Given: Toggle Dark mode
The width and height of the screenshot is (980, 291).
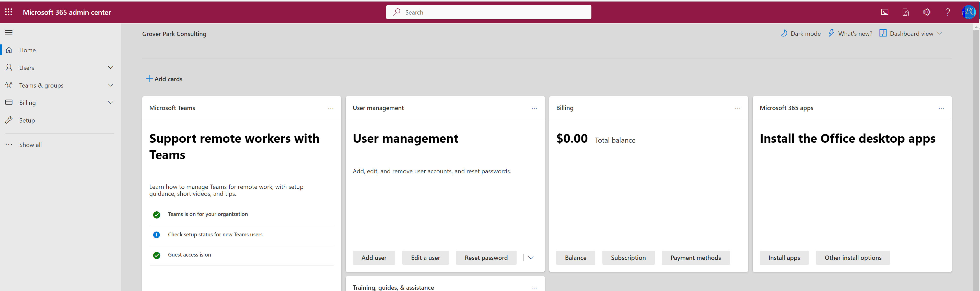Looking at the screenshot, I should pyautogui.click(x=800, y=33).
